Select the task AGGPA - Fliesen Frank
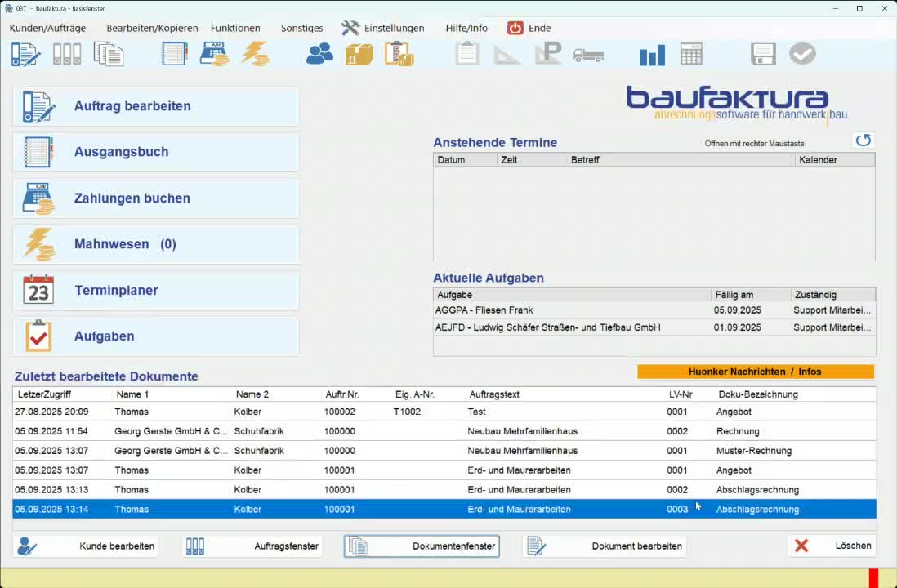 (654, 310)
